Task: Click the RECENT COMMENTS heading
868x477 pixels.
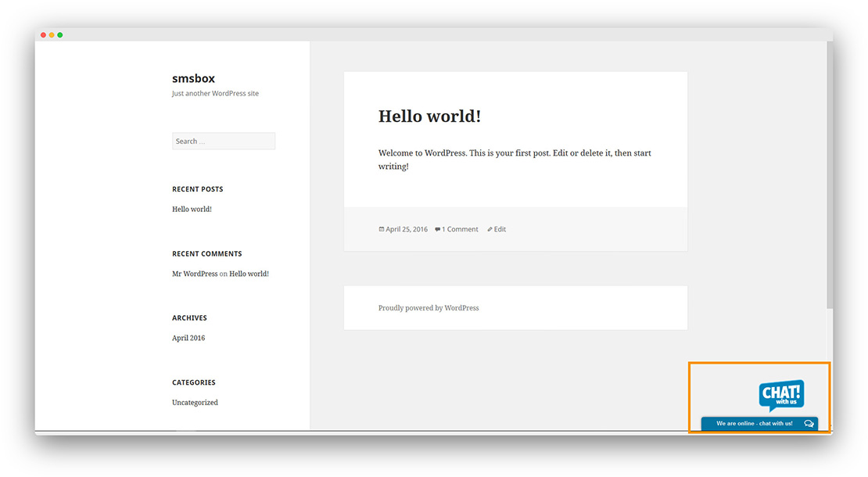Action: pos(207,254)
